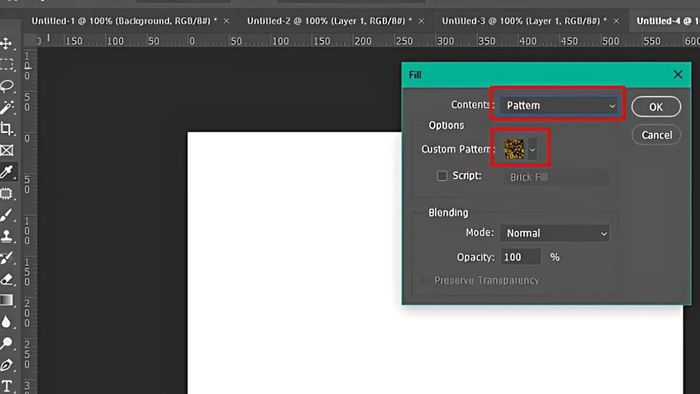Click the Opacity value field showing 100

(521, 257)
